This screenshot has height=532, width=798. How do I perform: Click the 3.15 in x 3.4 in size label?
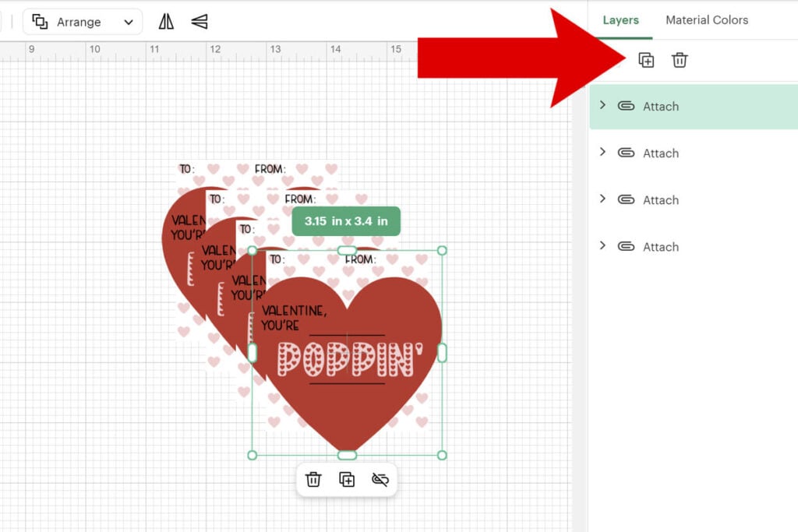coord(346,221)
